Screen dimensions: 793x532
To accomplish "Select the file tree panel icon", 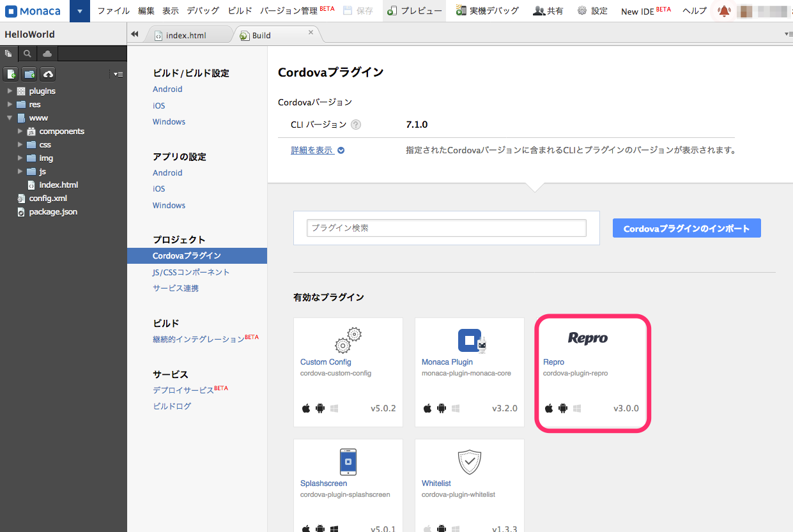I will (x=9, y=54).
